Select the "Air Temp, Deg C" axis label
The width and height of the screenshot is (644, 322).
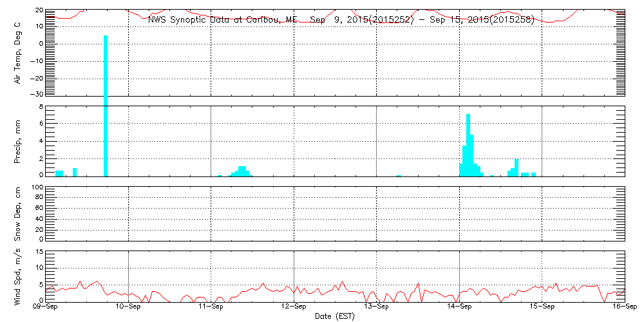19,52
